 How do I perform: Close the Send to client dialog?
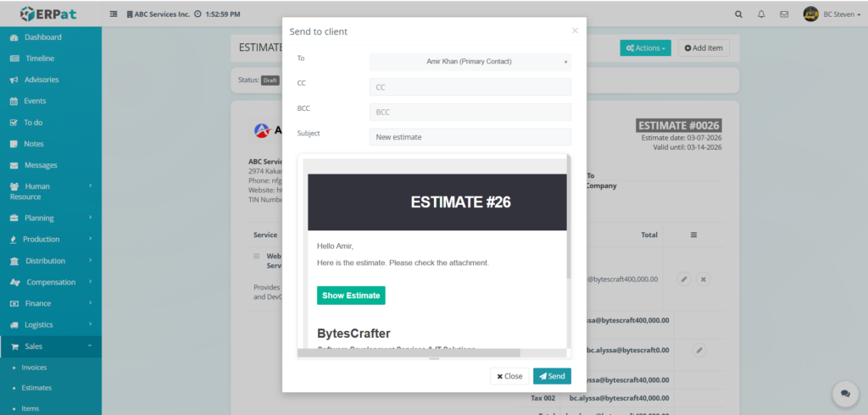(575, 31)
